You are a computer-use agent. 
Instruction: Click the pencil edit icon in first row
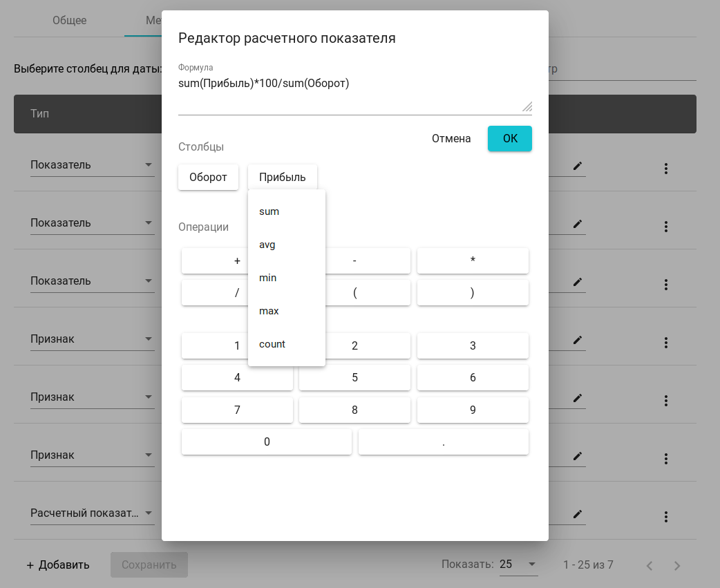578,166
